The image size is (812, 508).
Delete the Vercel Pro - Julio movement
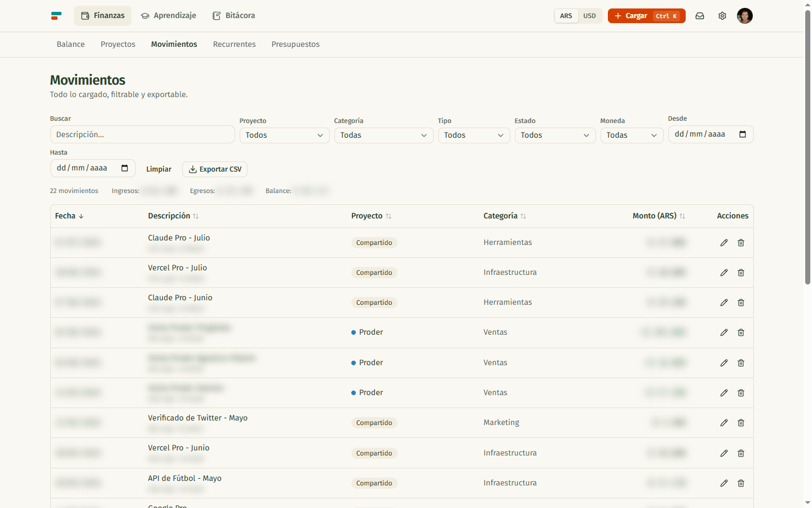(741, 273)
